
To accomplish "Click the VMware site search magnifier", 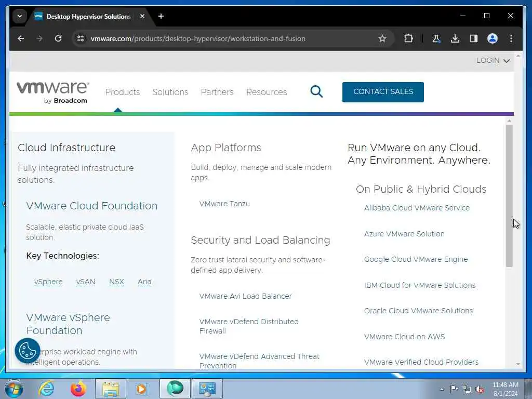I will pyautogui.click(x=316, y=91).
